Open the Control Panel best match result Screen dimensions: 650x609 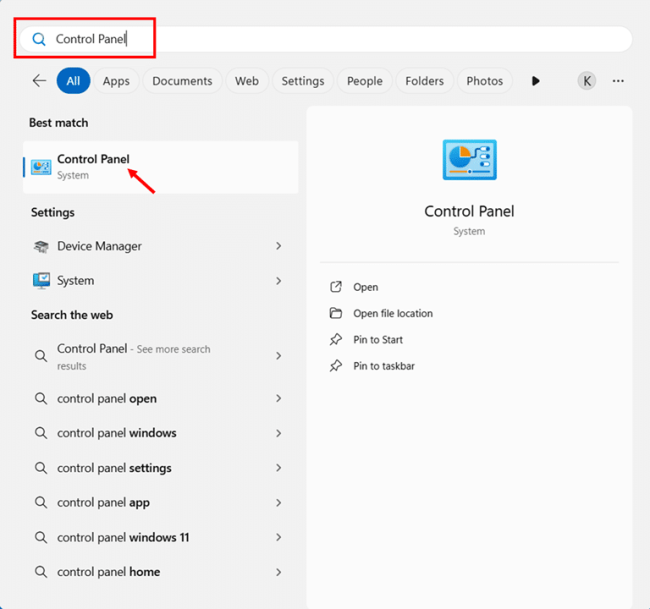(161, 167)
